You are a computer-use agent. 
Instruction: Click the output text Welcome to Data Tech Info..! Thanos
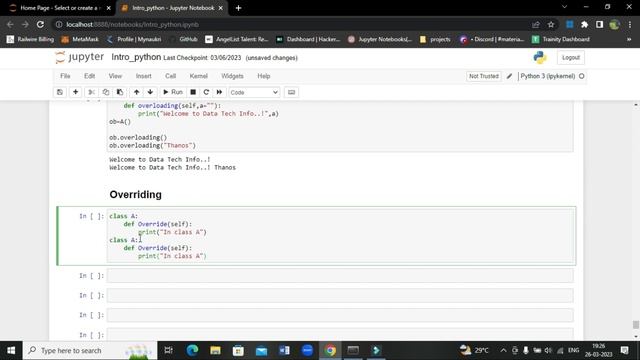[172, 168]
